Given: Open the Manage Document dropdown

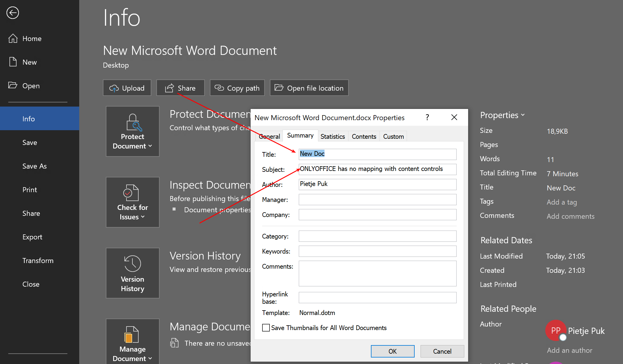Looking at the screenshot, I should click(132, 342).
